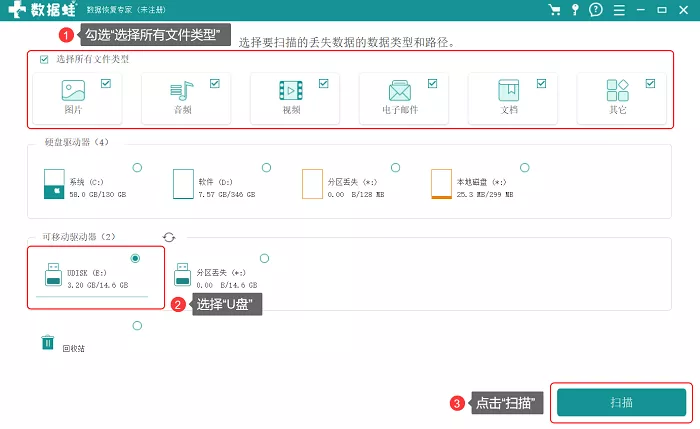
Task: Click the 电子邮件 email type icon
Action: tap(400, 91)
